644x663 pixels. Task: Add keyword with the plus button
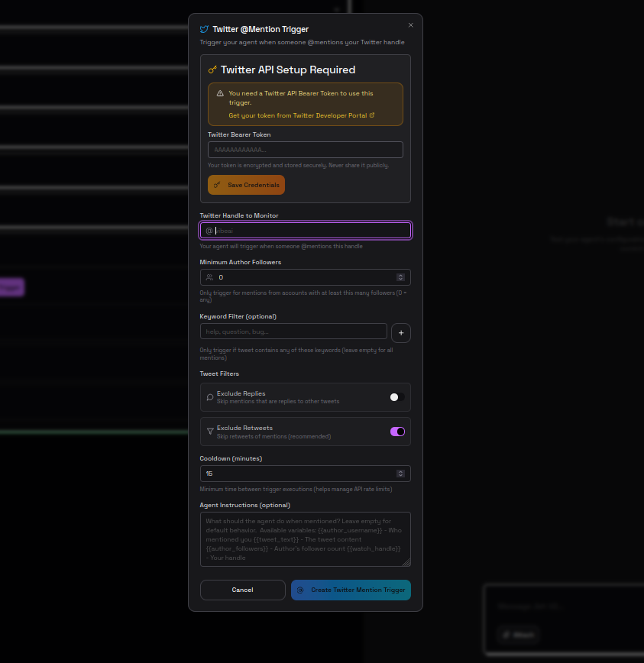(x=401, y=333)
